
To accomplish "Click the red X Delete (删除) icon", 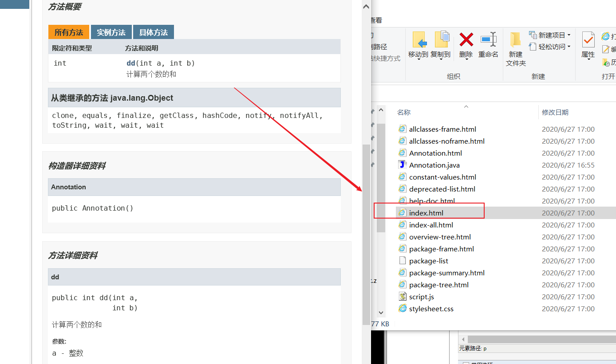I will tap(466, 39).
